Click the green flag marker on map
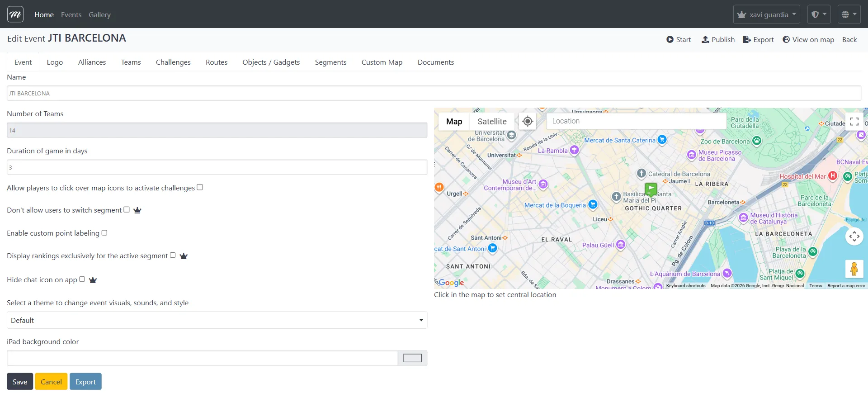Viewport: 868px width, 407px height. tap(651, 189)
